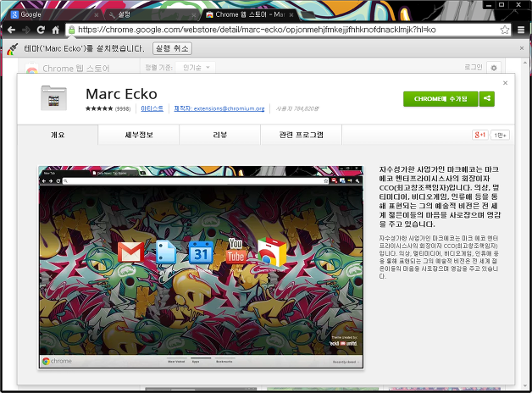This screenshot has width=532, height=393.
Task: Click the URL address field
Action: click(288, 30)
